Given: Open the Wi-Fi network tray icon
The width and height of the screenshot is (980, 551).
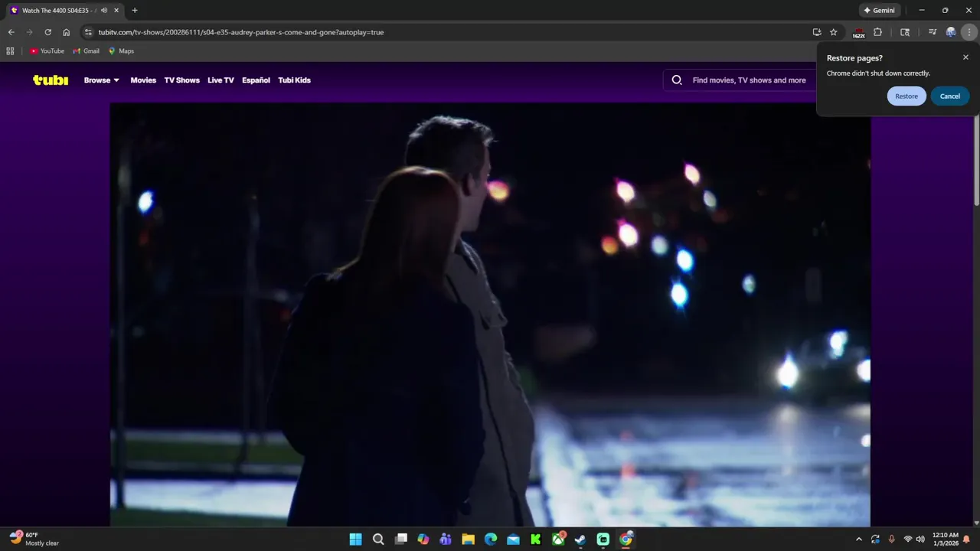Looking at the screenshot, I should click(x=908, y=540).
